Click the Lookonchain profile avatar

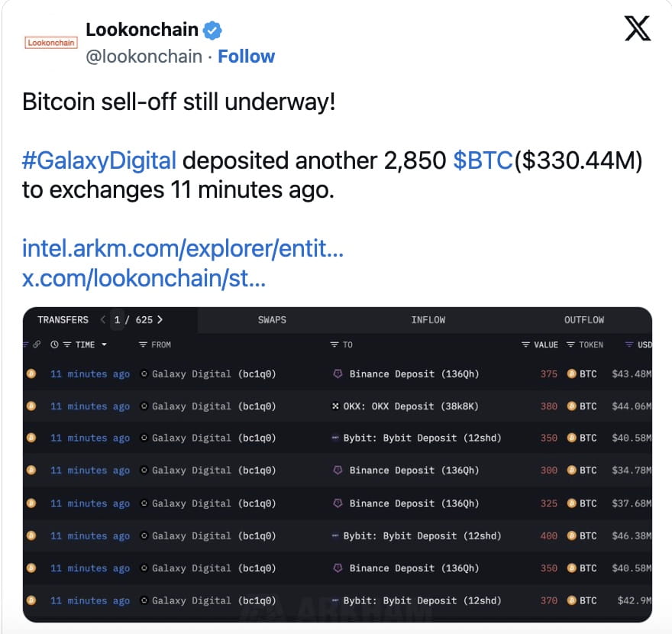coord(51,43)
